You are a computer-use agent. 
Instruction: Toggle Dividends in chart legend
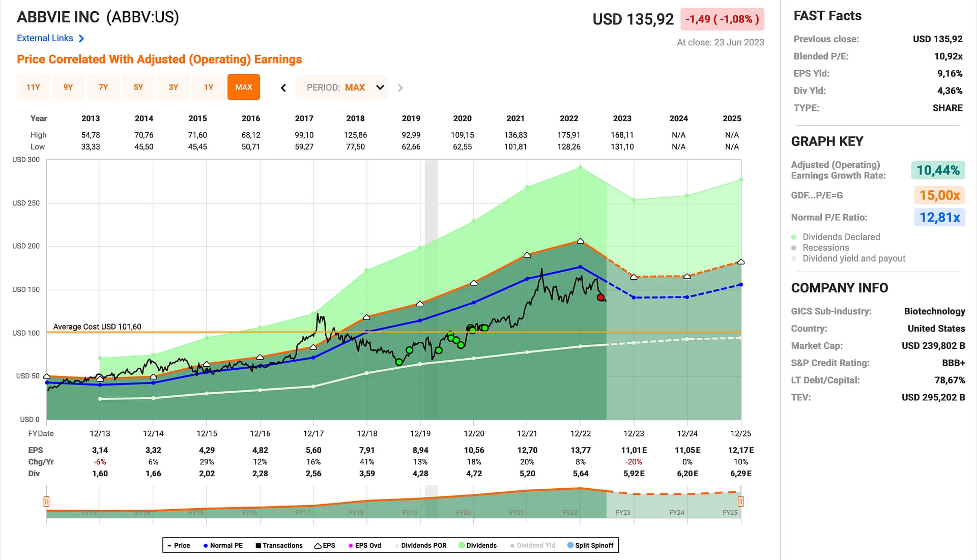coord(478,545)
